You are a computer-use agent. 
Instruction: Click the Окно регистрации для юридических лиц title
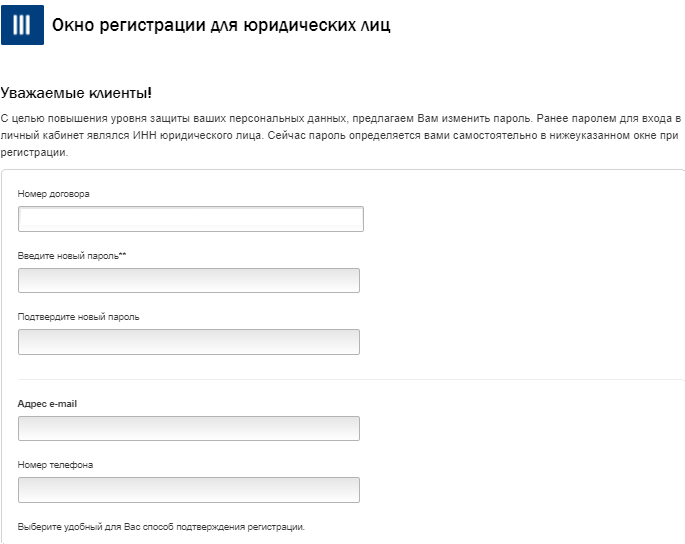coord(221,25)
